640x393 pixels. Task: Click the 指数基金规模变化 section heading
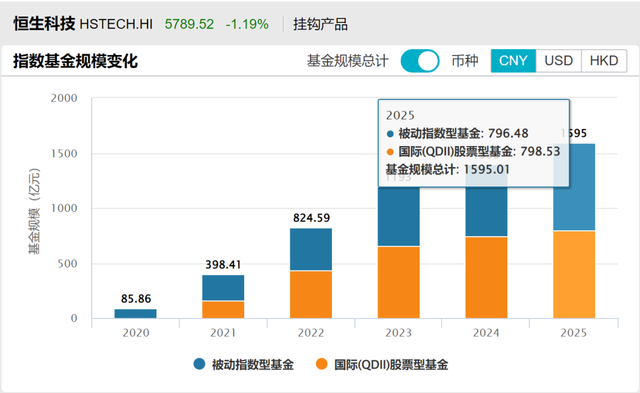pyautogui.click(x=76, y=61)
